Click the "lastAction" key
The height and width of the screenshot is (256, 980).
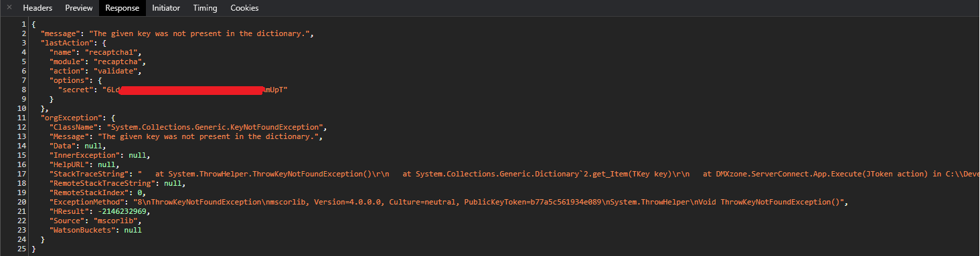click(67, 43)
